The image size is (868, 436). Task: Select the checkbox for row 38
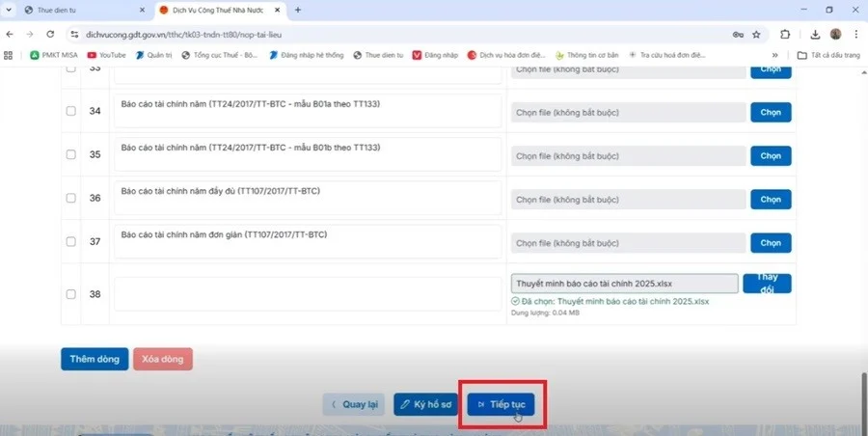click(71, 294)
